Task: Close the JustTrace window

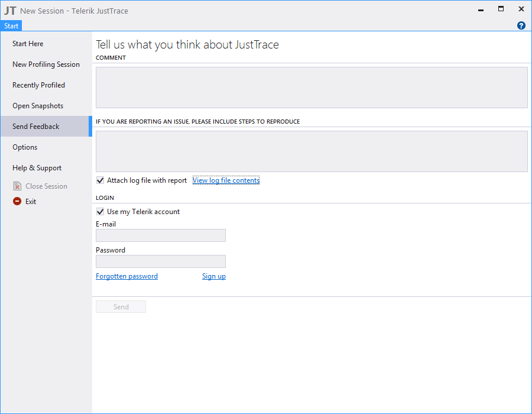Action: coord(521,9)
